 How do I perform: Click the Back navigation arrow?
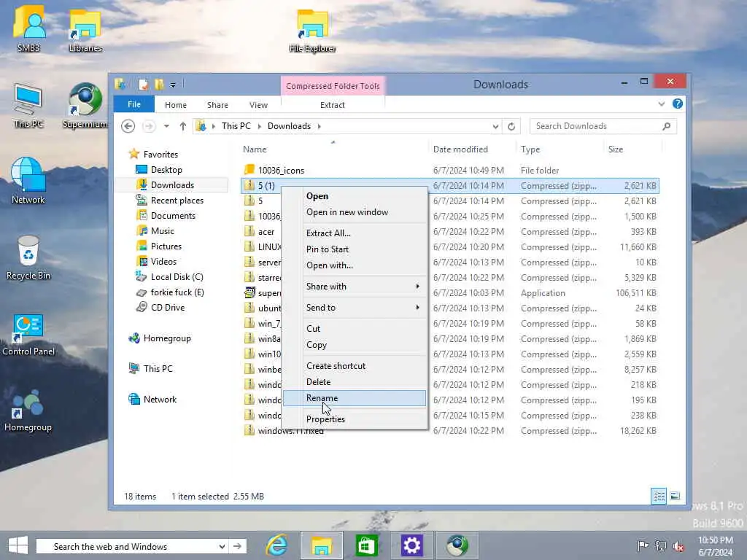(128, 126)
